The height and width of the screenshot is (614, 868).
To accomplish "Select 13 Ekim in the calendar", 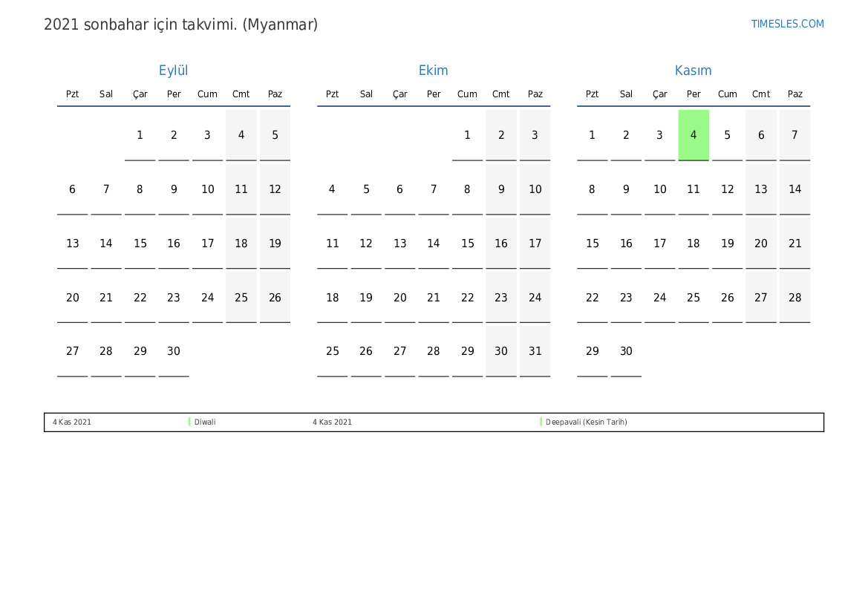I will click(399, 243).
